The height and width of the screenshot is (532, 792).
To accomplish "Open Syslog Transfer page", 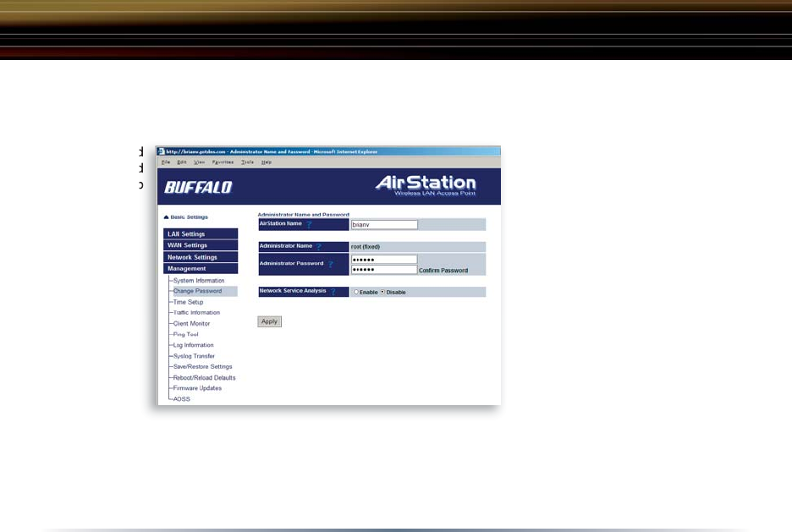I will (194, 356).
